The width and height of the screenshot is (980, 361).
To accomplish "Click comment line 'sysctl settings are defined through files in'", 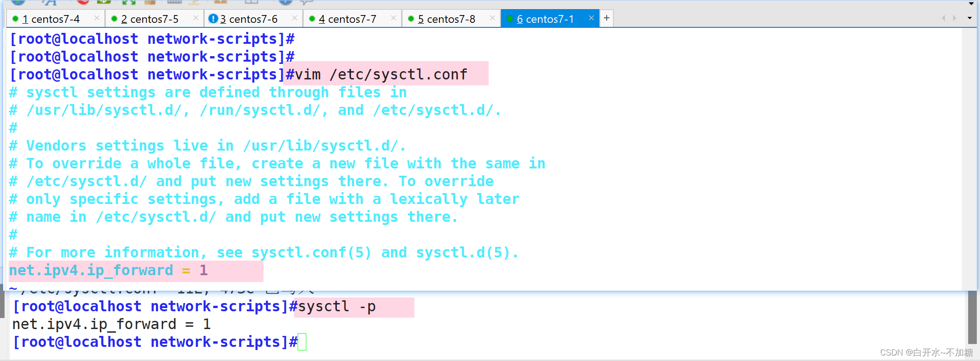I will coord(208,92).
